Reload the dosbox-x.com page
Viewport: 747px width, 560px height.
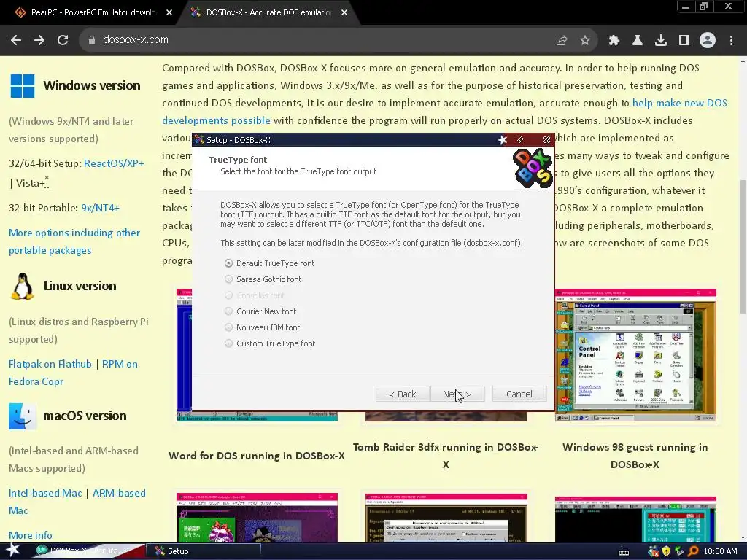coord(63,40)
